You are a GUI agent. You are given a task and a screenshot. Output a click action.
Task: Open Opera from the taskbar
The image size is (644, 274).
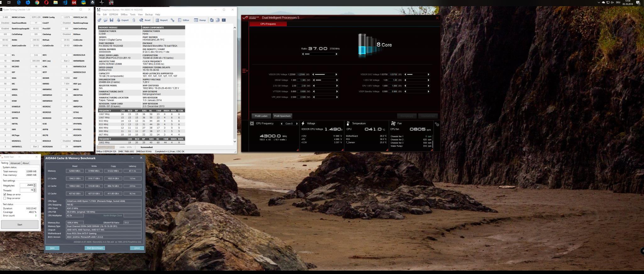[47, 3]
